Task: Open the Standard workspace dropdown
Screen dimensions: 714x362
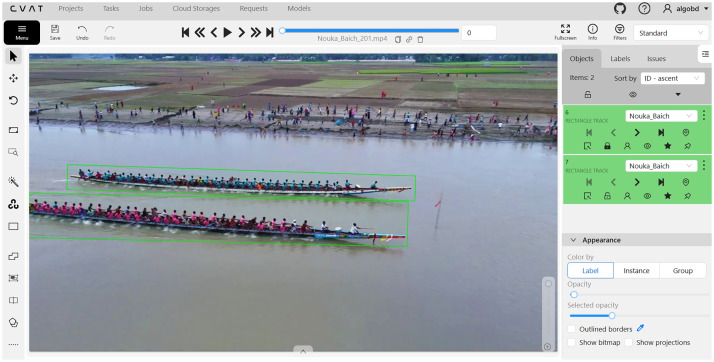Action: pos(671,33)
